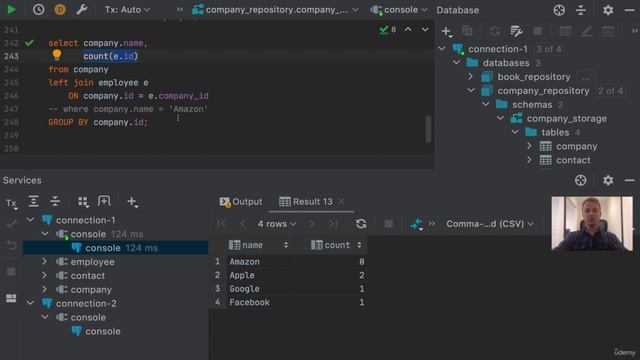Open settings via the wrench icon
The height and width of the screenshot is (360, 640).
[82, 9]
